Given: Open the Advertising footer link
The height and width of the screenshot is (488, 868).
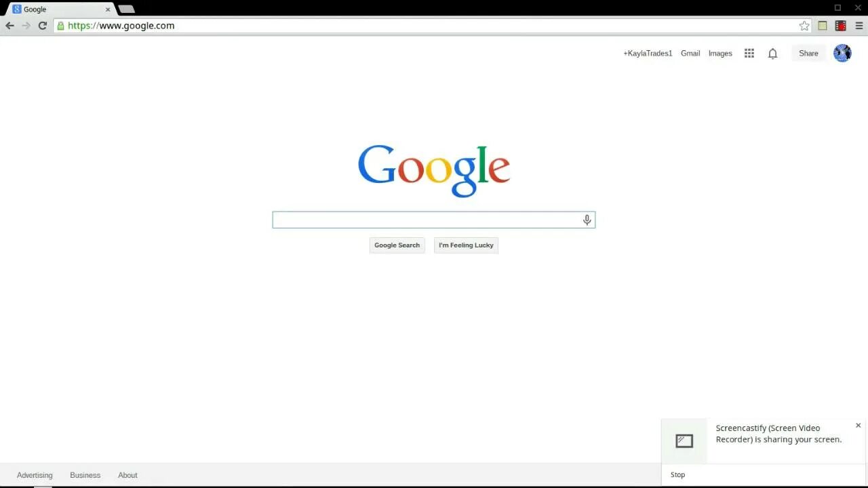Looking at the screenshot, I should (x=35, y=475).
